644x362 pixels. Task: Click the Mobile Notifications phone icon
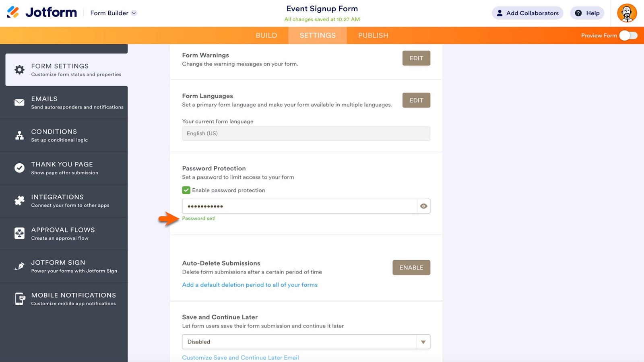[x=19, y=298]
